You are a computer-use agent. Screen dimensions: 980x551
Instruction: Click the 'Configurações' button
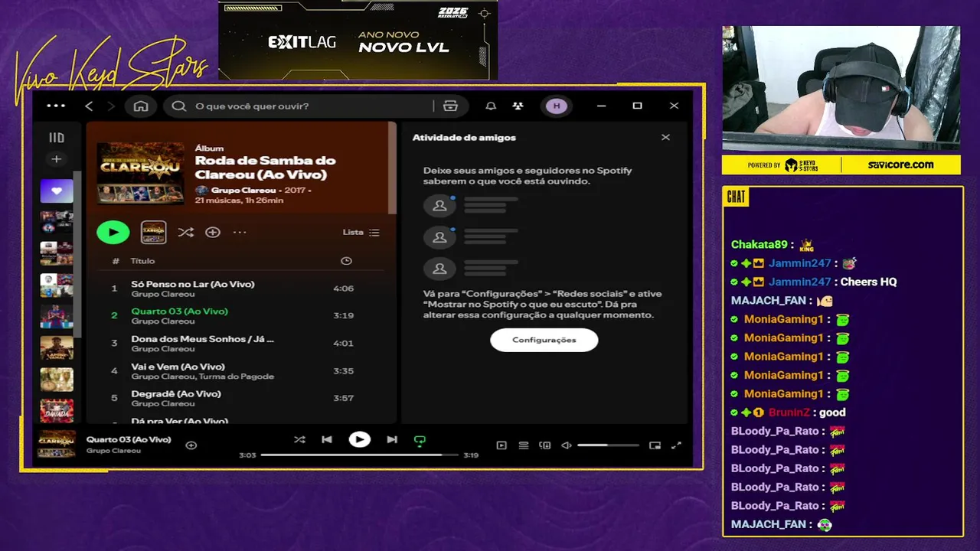coord(544,340)
